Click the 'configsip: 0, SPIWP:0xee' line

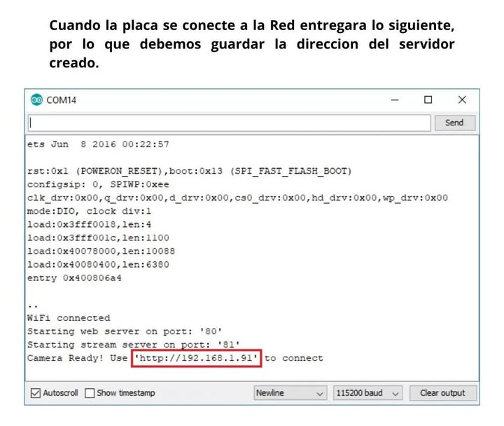click(x=98, y=184)
